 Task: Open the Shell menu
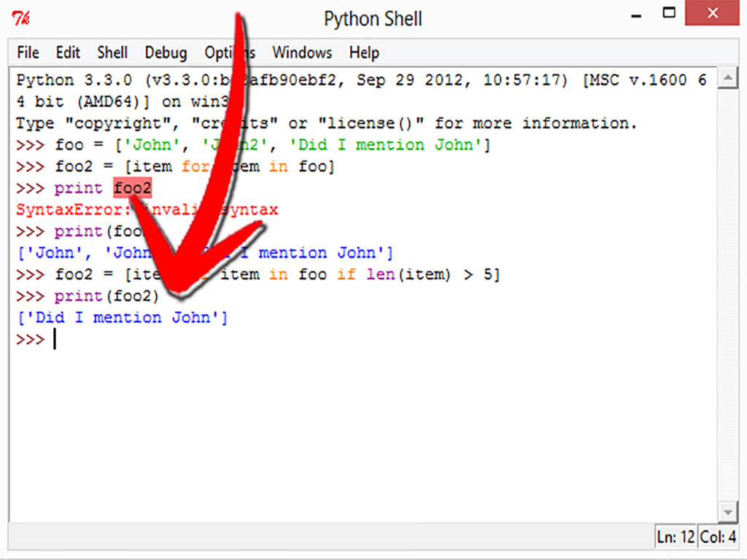(x=112, y=52)
